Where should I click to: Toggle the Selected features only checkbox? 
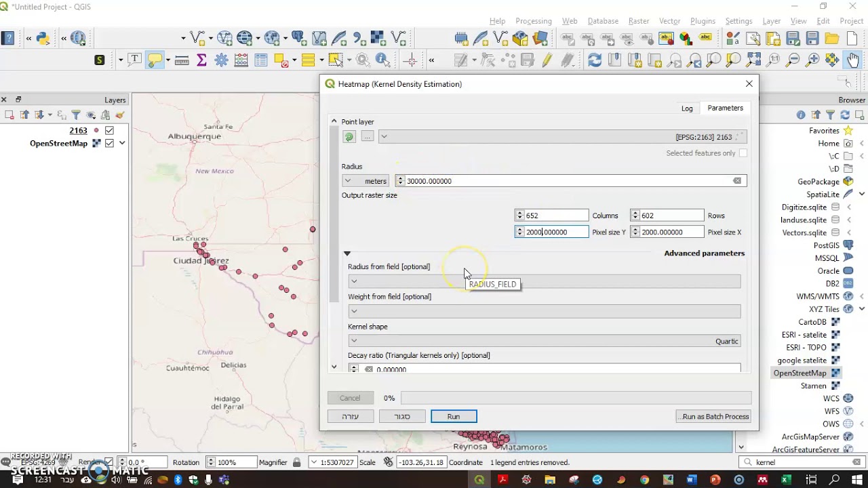click(x=743, y=153)
